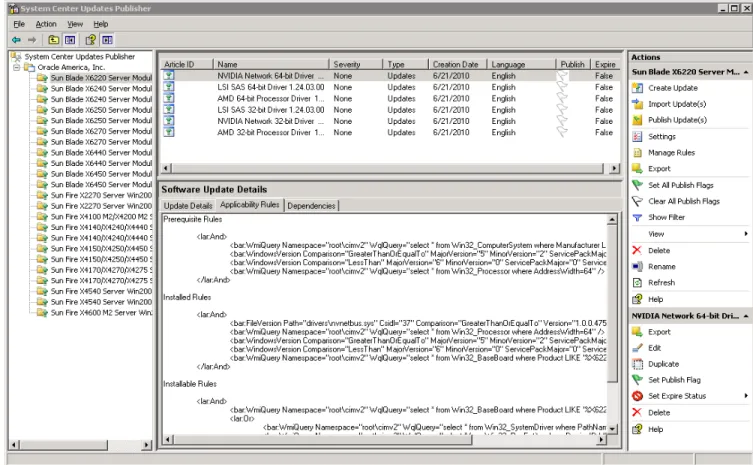Open the Action menu
753x465 pixels.
(46, 24)
